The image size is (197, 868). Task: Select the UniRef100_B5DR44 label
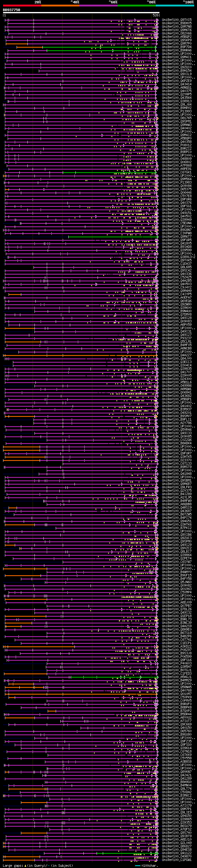(177, 714)
